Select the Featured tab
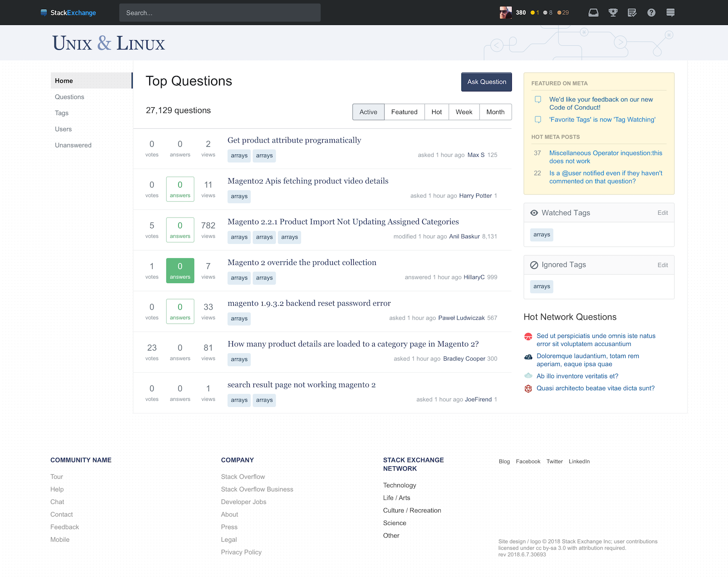 [404, 112]
